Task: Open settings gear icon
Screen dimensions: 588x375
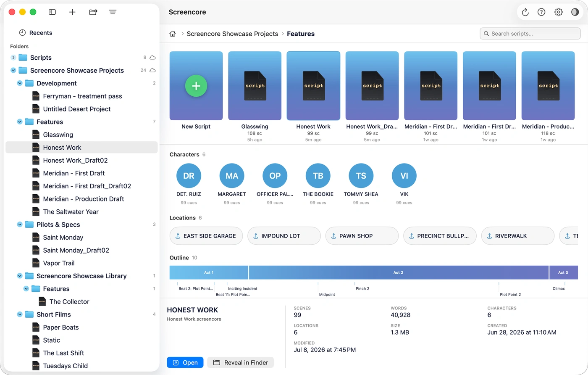Action: pos(558,12)
